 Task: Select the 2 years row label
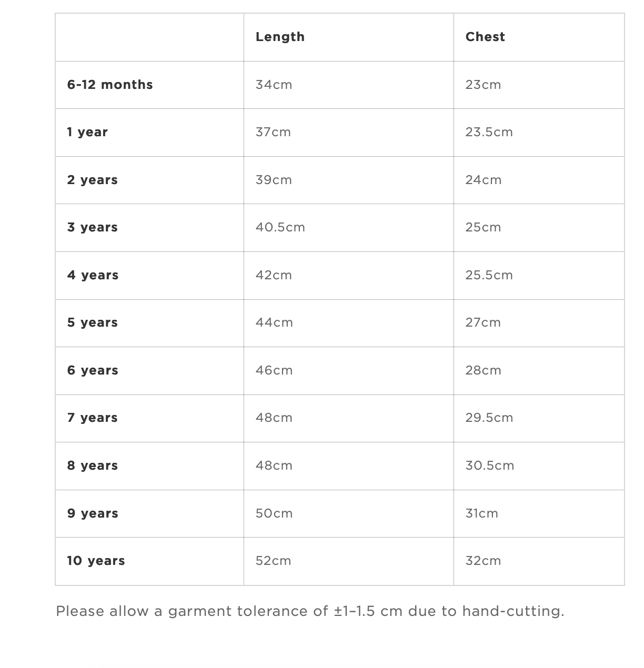(x=93, y=180)
